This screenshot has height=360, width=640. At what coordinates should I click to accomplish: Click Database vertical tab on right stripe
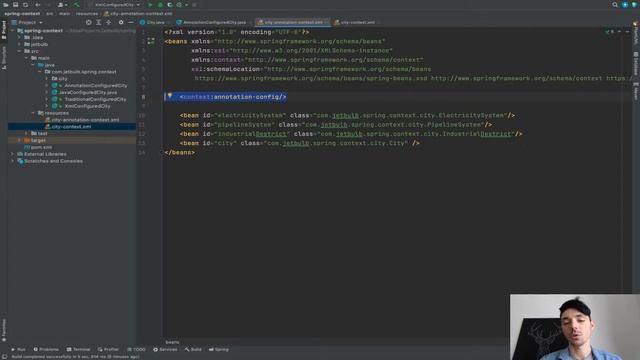pyautogui.click(x=636, y=63)
